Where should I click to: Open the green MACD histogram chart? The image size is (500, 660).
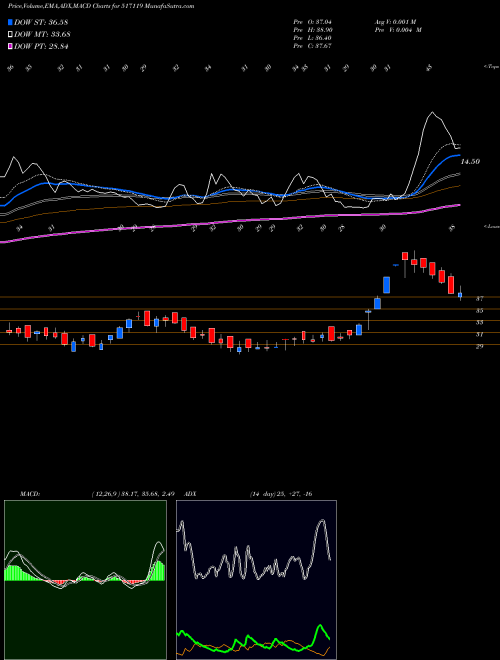point(85,580)
